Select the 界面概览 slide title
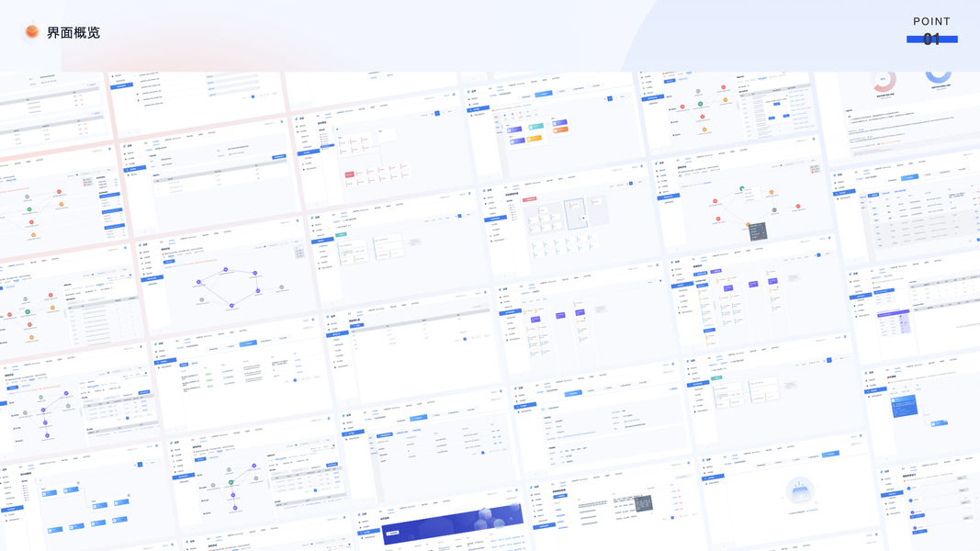 73,32
